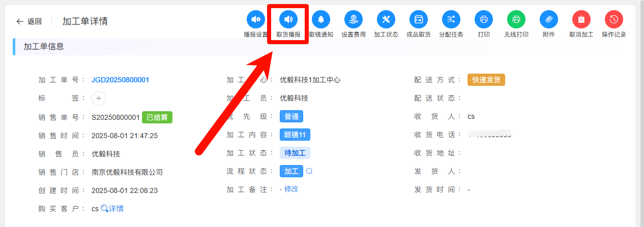Click the 加工状态 tools icon
This screenshot has width=644, height=227.
[x=386, y=20]
